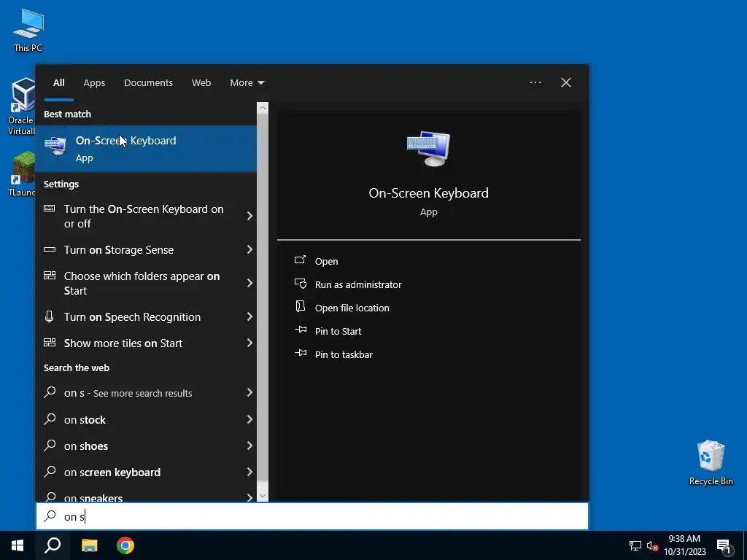Click scroll-down arrow of results list
Screen dimensions: 747x560
pos(263,496)
